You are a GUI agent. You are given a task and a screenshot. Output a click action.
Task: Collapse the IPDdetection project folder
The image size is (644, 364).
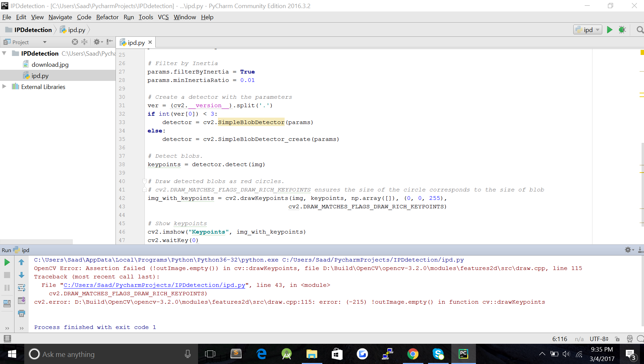[x=4, y=53]
